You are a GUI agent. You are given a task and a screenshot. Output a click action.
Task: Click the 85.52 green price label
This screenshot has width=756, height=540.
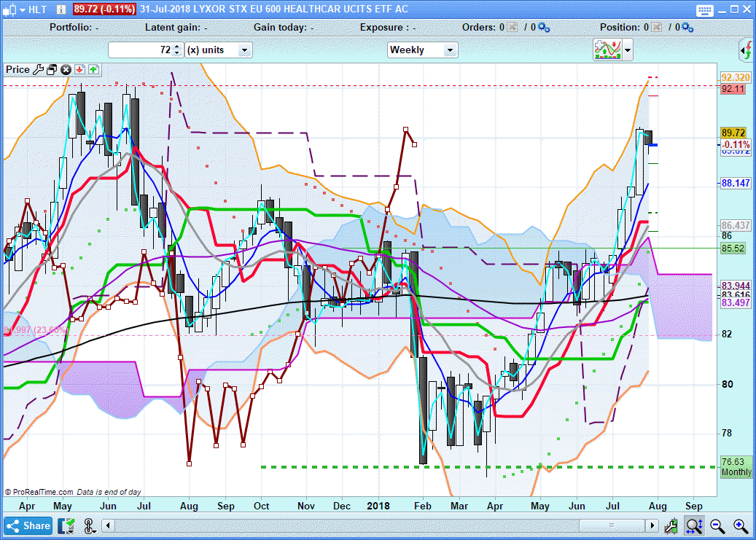point(733,249)
